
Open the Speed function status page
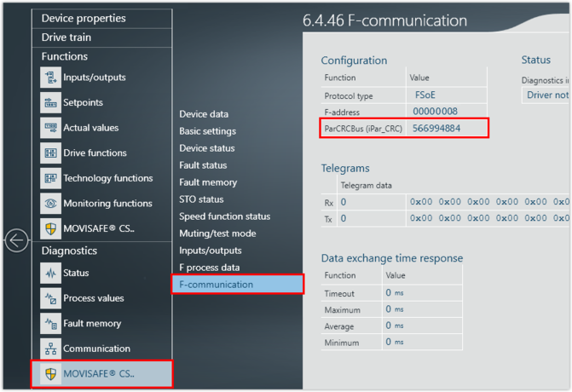click(x=224, y=216)
